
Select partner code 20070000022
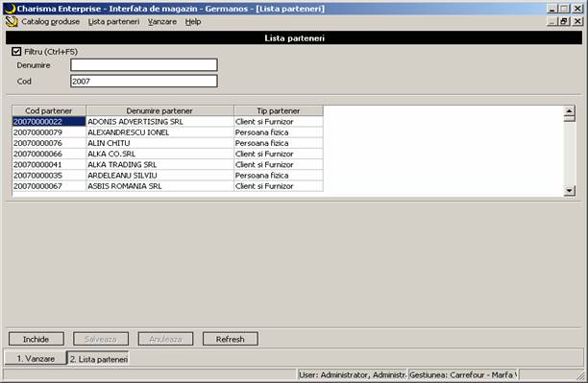click(49, 121)
